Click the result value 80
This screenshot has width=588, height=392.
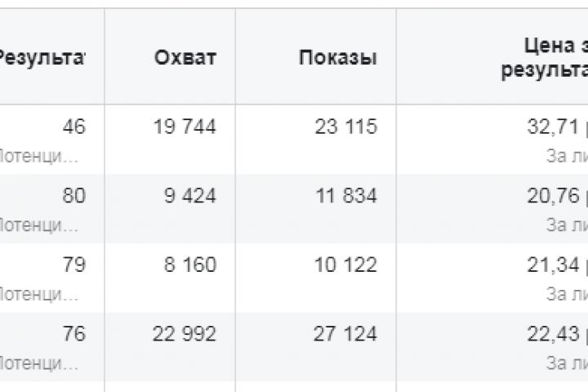click(73, 196)
